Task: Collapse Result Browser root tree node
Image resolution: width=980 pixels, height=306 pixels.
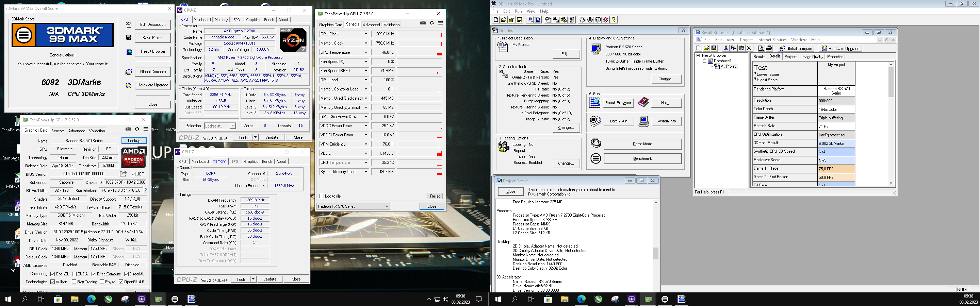Action: (698, 55)
